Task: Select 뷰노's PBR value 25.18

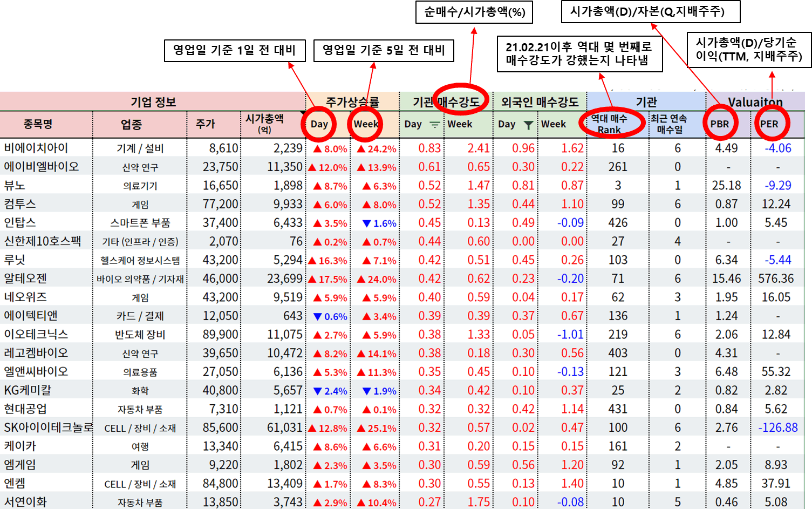Action: tap(726, 185)
